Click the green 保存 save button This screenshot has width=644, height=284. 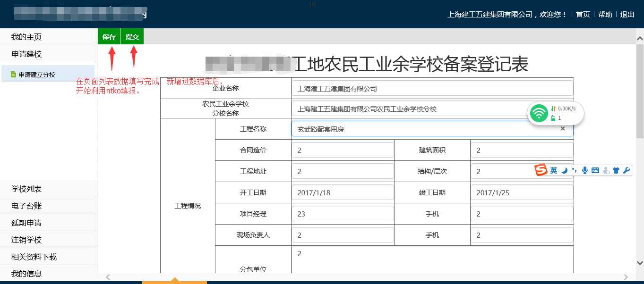click(x=109, y=37)
